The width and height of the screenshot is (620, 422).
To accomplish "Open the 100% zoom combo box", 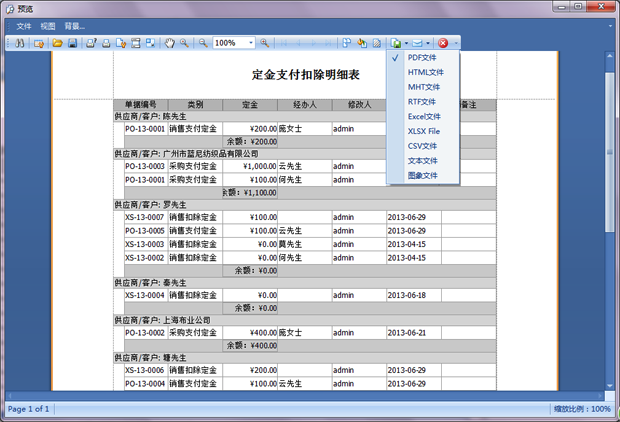I will [234, 43].
